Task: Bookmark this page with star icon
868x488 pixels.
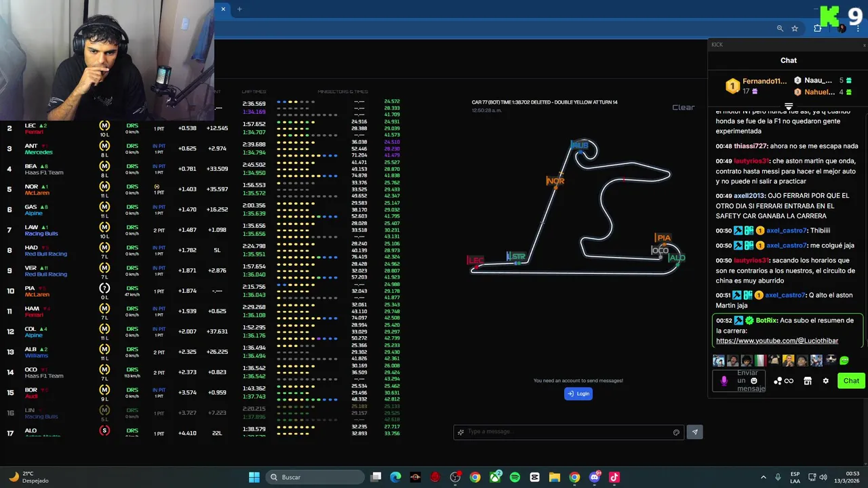Action: coord(795,28)
